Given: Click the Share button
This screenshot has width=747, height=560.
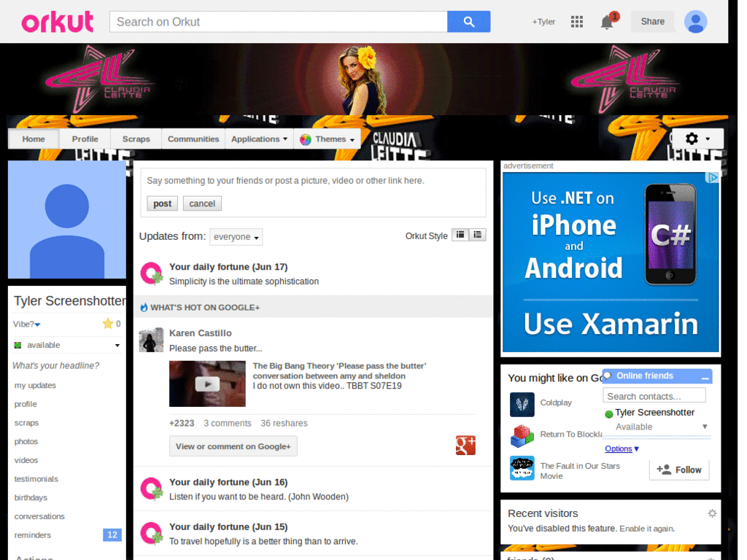Looking at the screenshot, I should (652, 21).
